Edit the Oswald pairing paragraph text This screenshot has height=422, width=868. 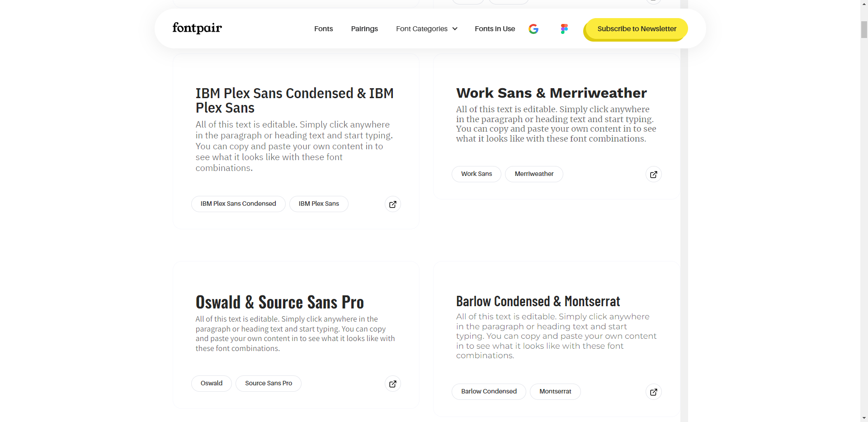click(x=295, y=334)
